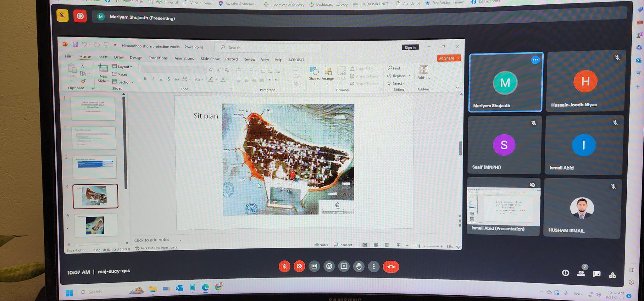Open Normal view from status bar

tap(364, 245)
